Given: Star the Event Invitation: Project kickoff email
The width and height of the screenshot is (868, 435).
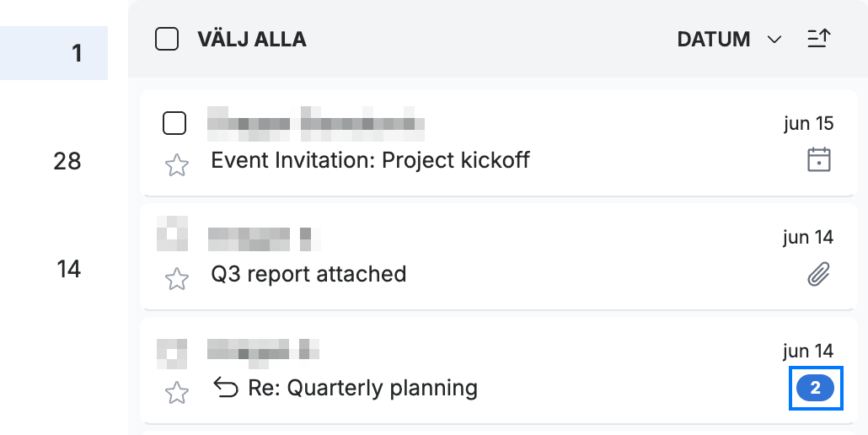Looking at the screenshot, I should [177, 165].
